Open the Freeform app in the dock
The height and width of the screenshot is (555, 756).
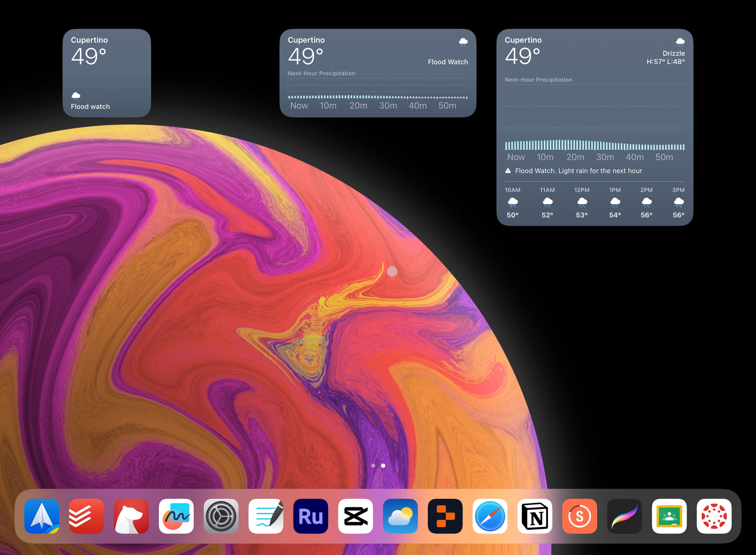pos(176,516)
